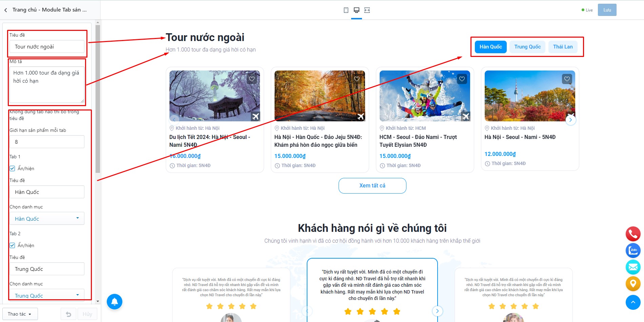This screenshot has height=322, width=644.
Task: Click airplane badge on Elysian tour image
Action: [466, 117]
